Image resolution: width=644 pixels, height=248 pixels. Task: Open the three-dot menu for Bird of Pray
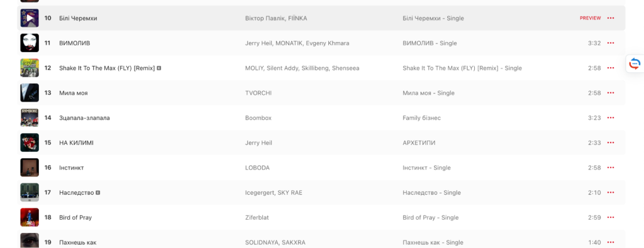click(x=610, y=218)
